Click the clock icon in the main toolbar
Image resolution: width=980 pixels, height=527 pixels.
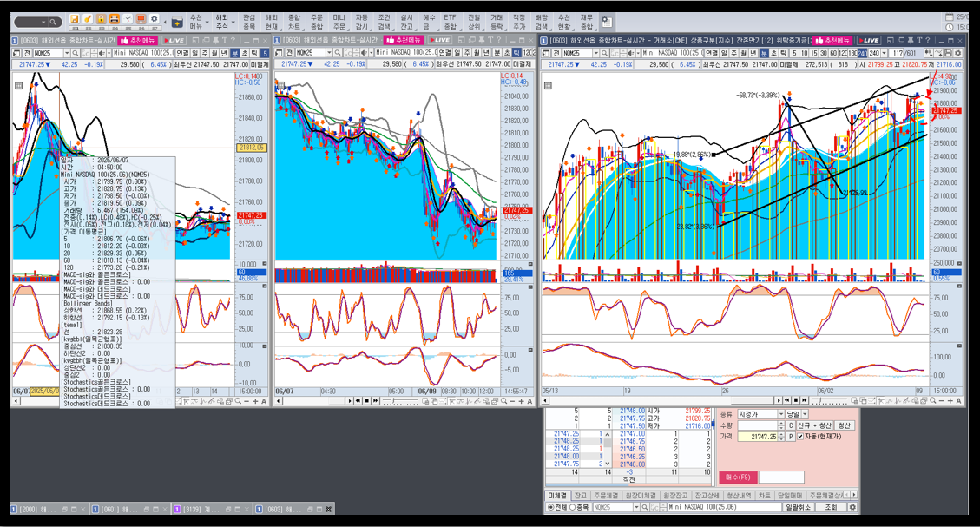[128, 19]
